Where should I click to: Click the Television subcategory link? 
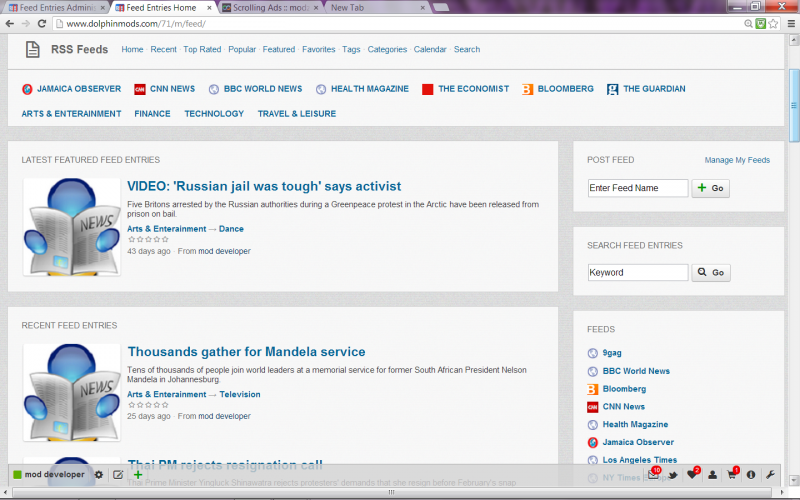coord(240,394)
